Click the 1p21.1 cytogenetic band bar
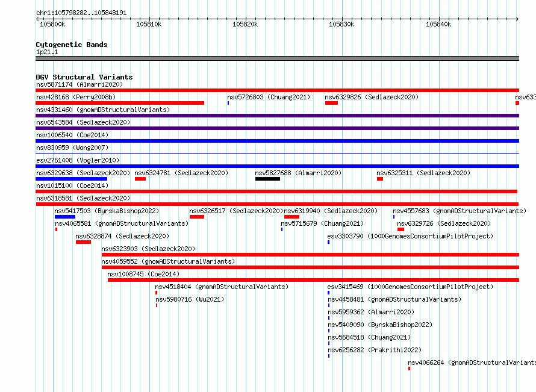 (277, 58)
